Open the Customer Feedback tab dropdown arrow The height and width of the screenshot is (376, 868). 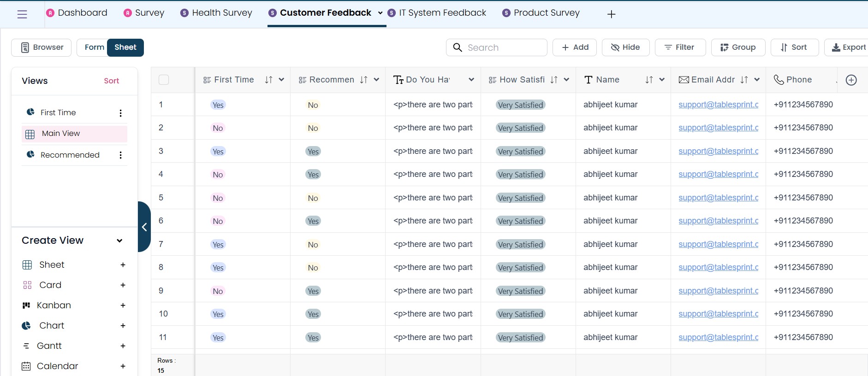pyautogui.click(x=380, y=13)
